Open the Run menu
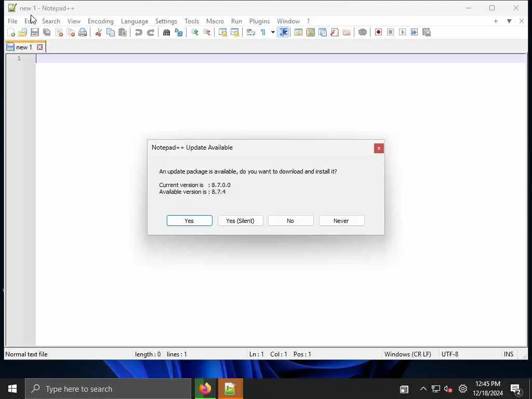 click(236, 21)
